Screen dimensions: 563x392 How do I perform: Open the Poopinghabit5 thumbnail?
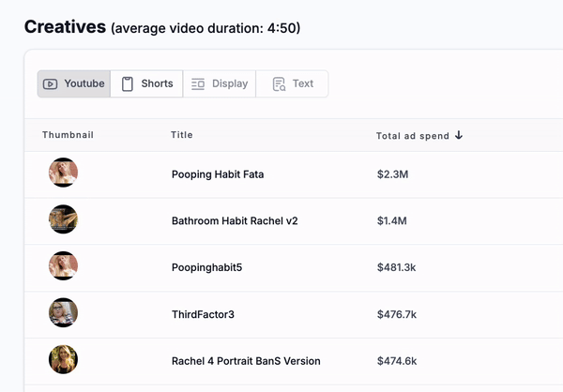click(63, 265)
